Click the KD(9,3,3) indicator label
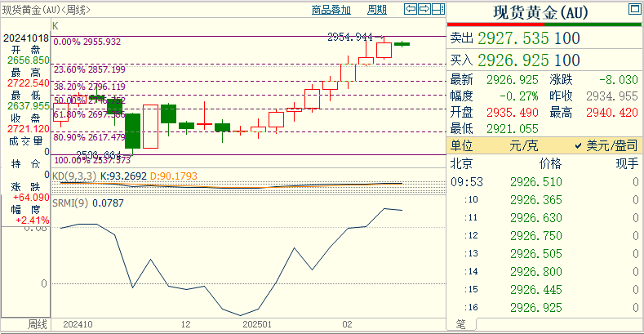Screen dimensions: 644x334 click(74, 176)
